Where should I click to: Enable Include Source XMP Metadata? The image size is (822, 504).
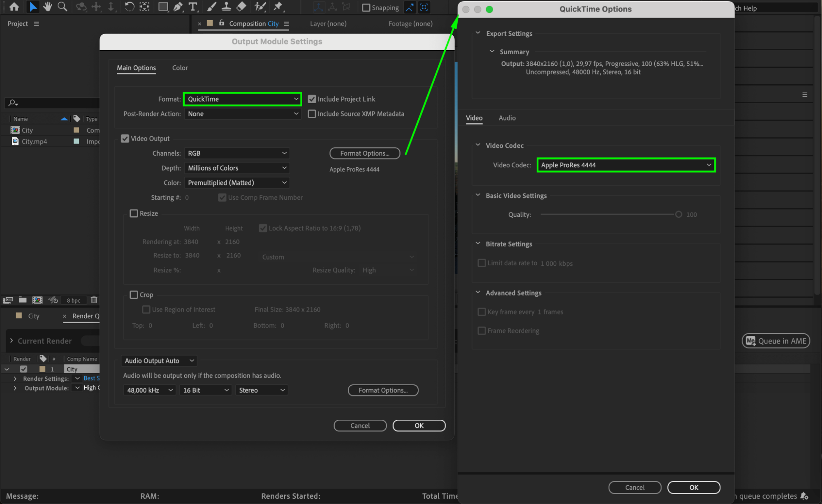point(312,114)
